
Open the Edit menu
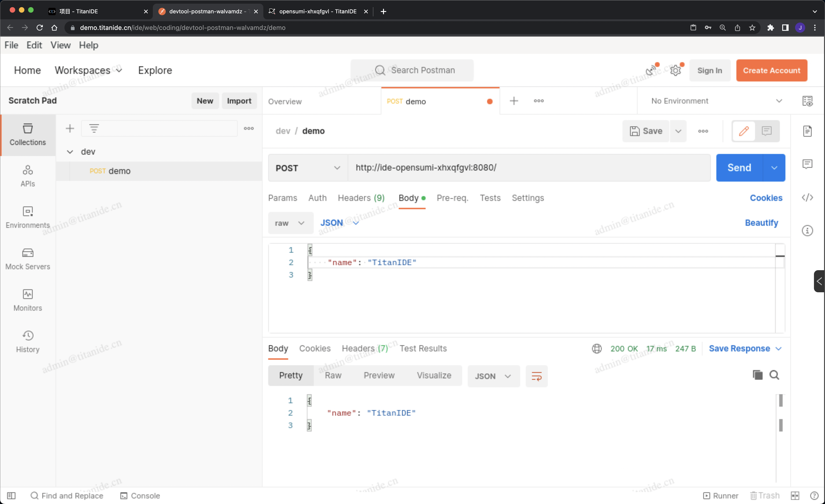click(34, 45)
